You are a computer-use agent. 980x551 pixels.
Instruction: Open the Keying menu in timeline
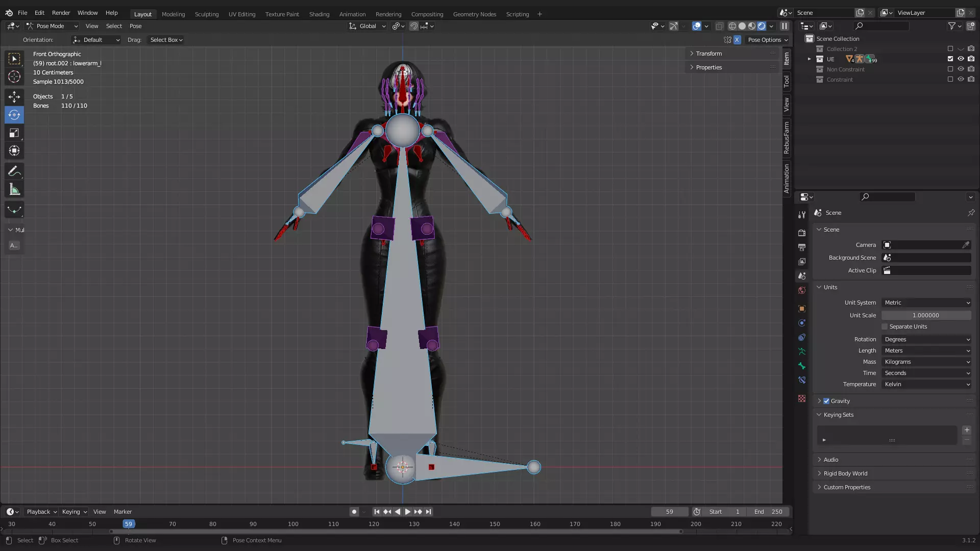(74, 512)
